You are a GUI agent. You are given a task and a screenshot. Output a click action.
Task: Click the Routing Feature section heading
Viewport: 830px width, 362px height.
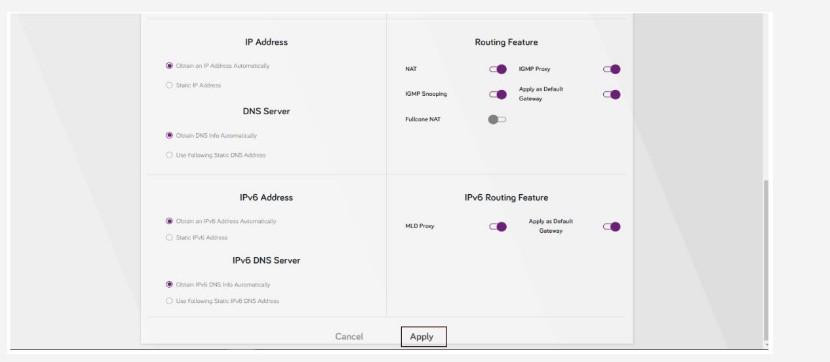506,42
